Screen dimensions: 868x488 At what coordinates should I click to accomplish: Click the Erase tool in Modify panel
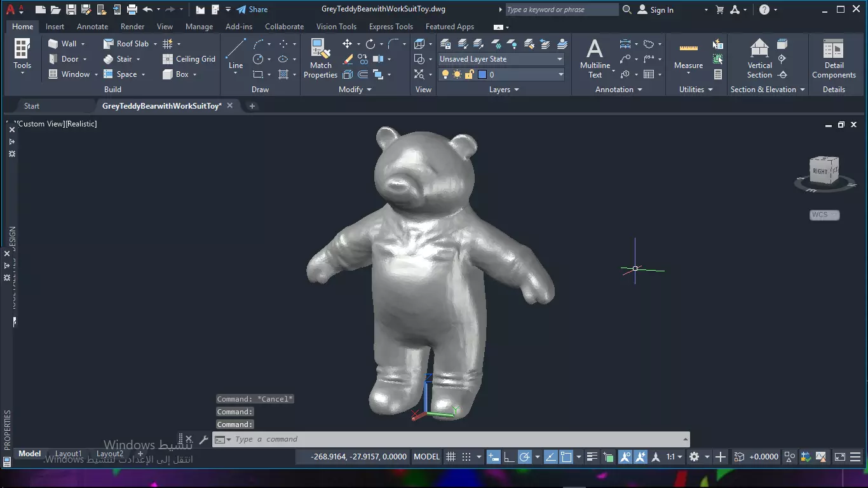point(348,59)
